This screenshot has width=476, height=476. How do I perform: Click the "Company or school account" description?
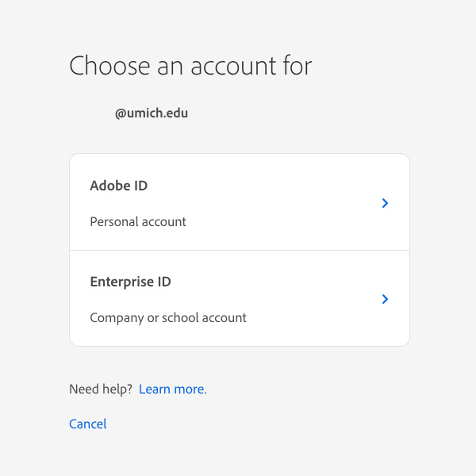coord(168,318)
